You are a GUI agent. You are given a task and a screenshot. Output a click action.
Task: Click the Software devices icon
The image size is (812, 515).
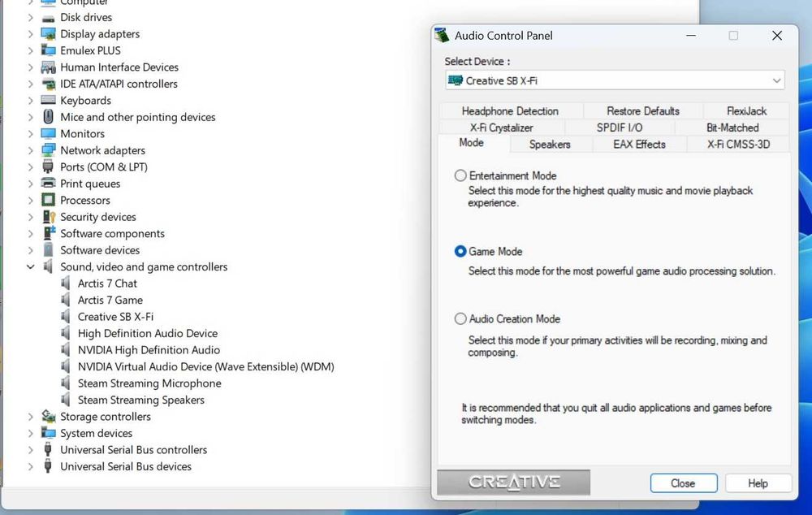[x=48, y=249]
